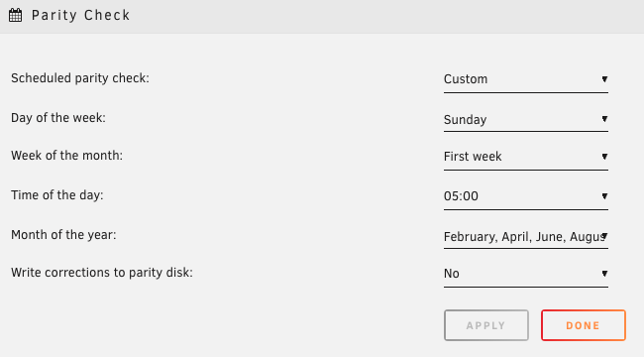
Task: Click the Write corrections to parity disk label
Action: [x=102, y=273]
